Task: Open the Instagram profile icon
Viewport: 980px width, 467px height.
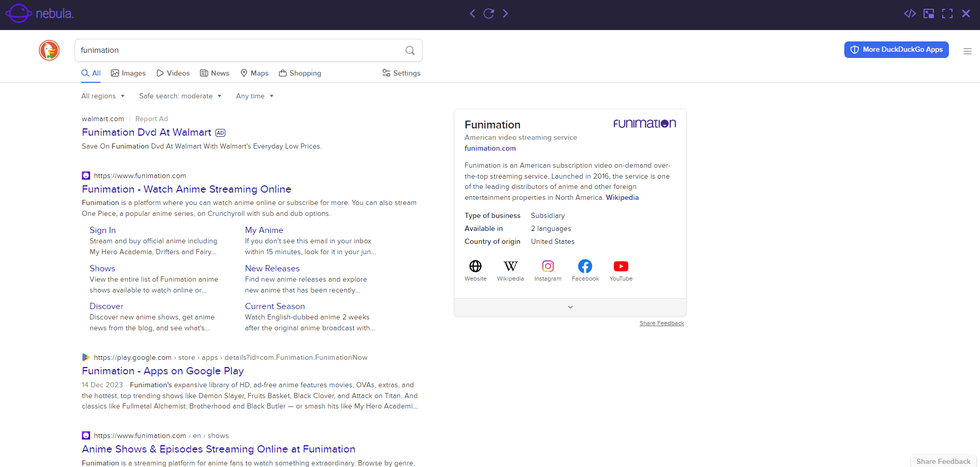Action: [x=548, y=266]
